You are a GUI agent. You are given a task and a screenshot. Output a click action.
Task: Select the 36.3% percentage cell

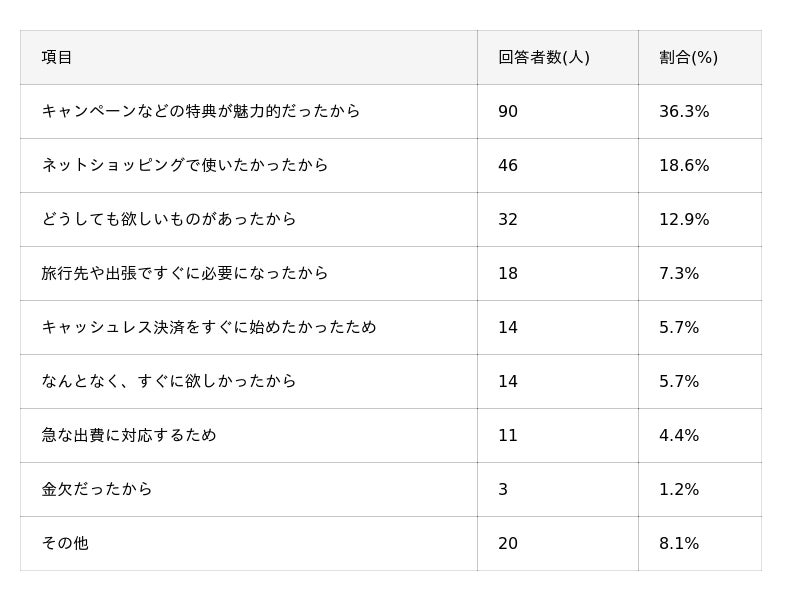click(x=684, y=112)
